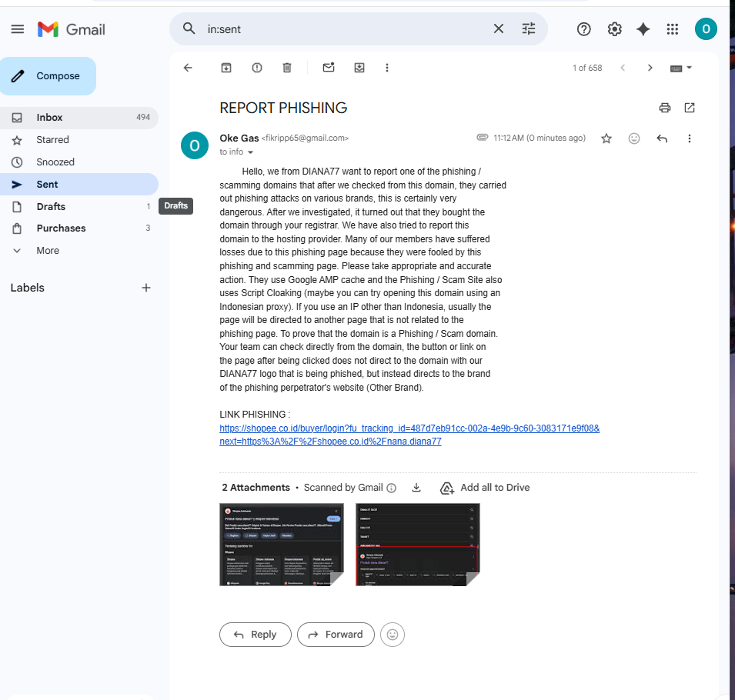This screenshot has height=700, width=735.
Task: Open Settings gear icon
Action: 614,29
